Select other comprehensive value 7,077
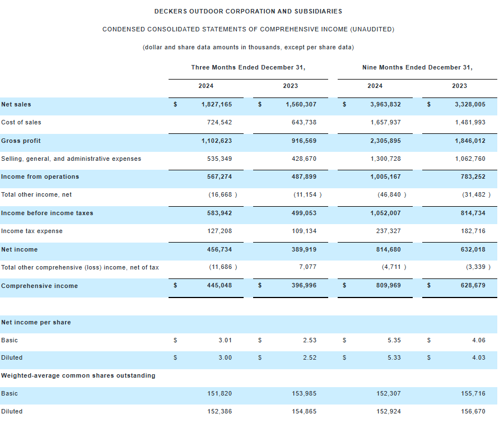Image resolution: width=504 pixels, height=423 pixels. point(307,267)
